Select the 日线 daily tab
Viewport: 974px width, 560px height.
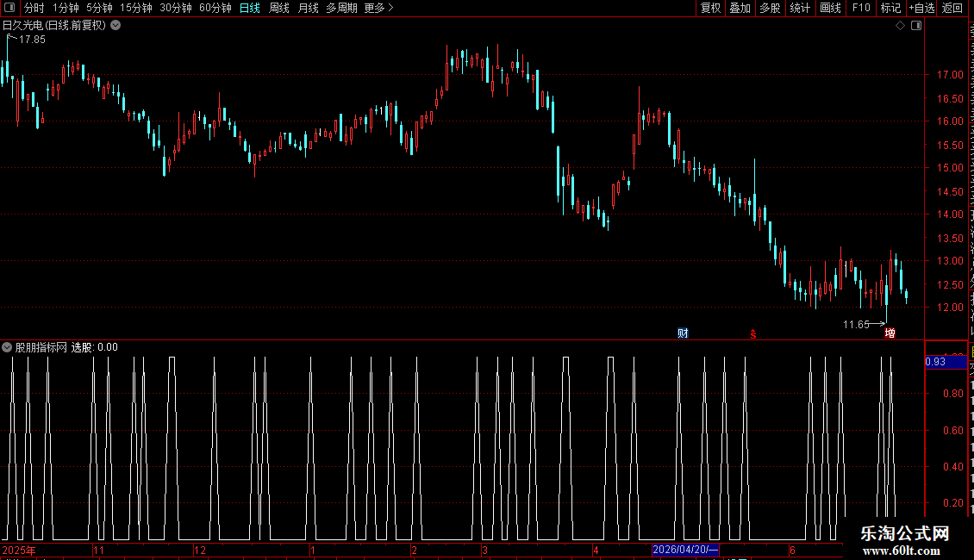[250, 8]
